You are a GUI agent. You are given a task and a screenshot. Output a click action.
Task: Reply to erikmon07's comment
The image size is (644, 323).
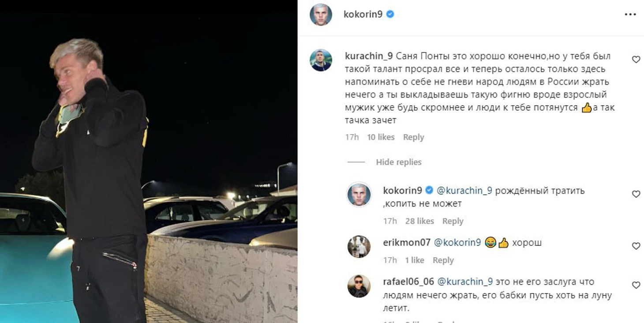(443, 260)
